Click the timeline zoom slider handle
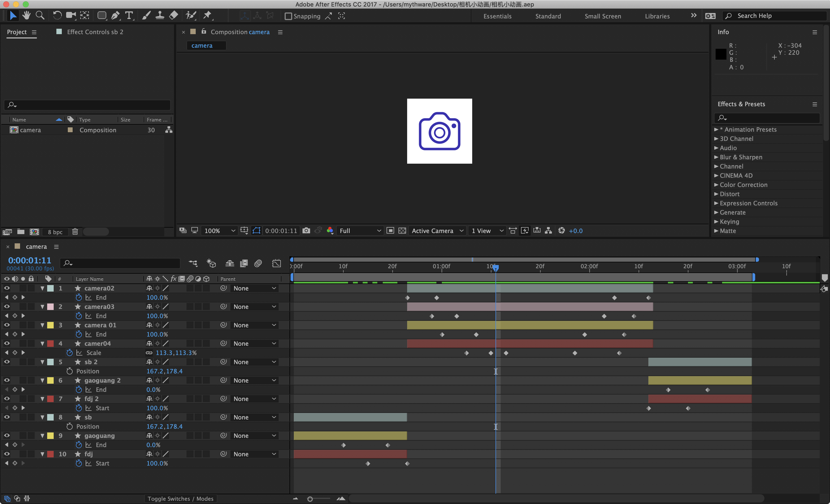 pos(310,499)
